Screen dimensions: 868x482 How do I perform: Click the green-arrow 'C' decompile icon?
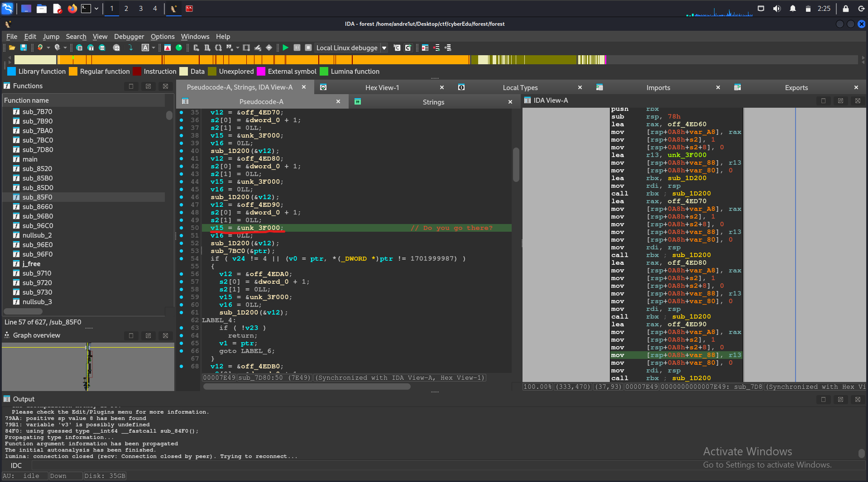408,48
